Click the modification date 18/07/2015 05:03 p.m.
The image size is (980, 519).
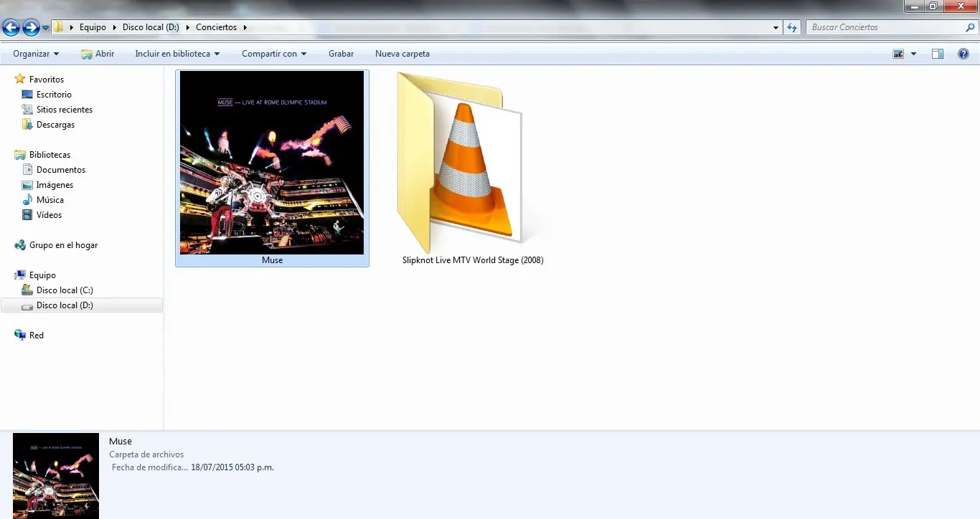(x=232, y=467)
